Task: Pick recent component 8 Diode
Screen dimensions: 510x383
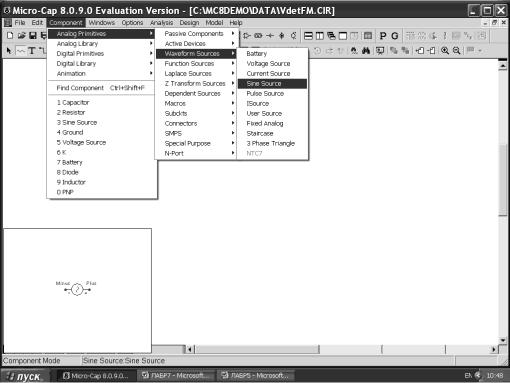Action: 102,173
